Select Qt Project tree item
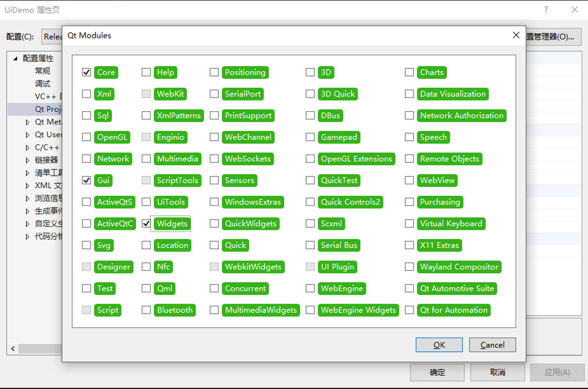The width and height of the screenshot is (588, 389). 48,109
